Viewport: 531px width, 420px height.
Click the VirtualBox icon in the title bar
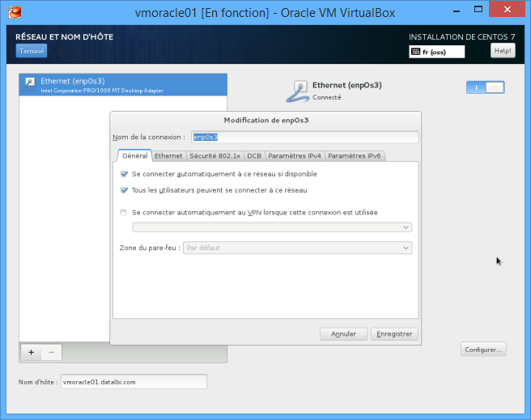(15, 12)
